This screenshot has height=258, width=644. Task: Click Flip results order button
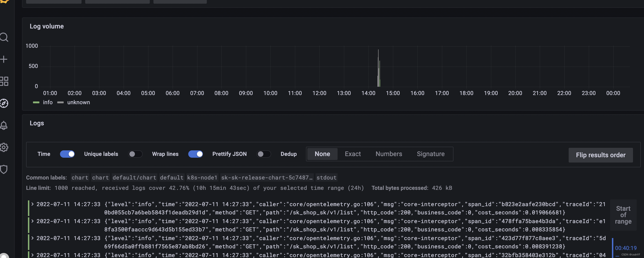click(x=600, y=155)
